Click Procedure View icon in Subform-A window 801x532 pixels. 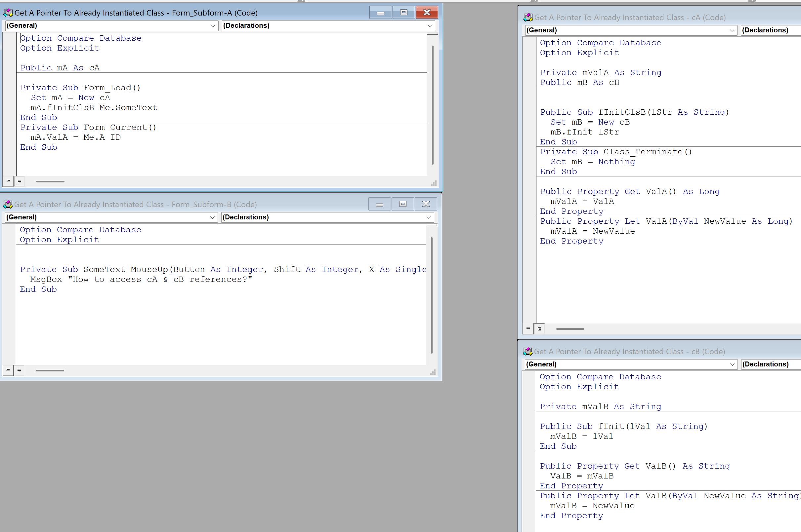click(8, 181)
